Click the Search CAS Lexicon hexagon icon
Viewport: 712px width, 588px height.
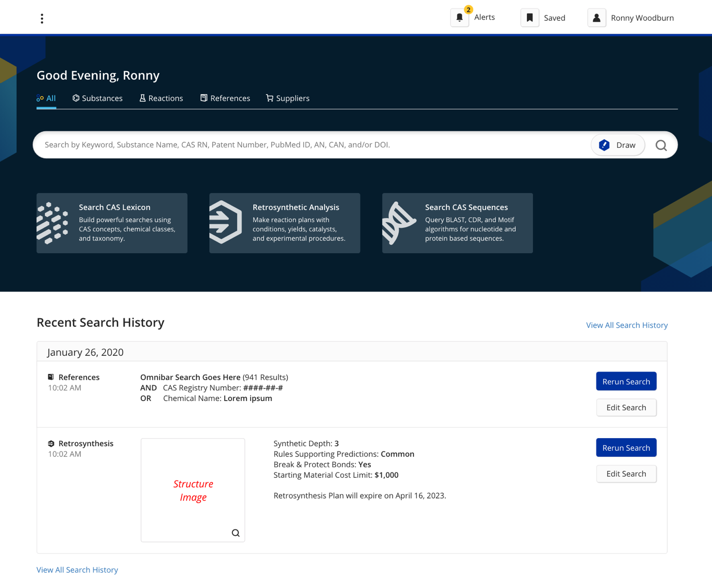tap(52, 223)
